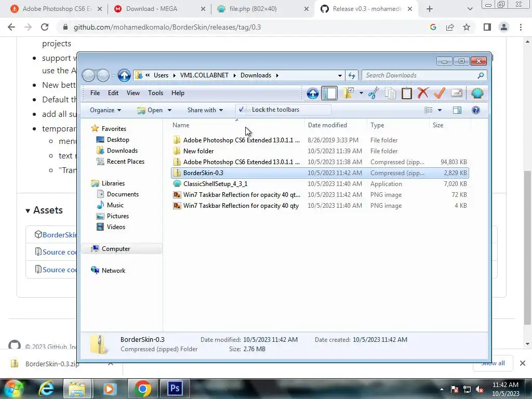Select ClassicShellSetup_4_3_1 application

320,184
